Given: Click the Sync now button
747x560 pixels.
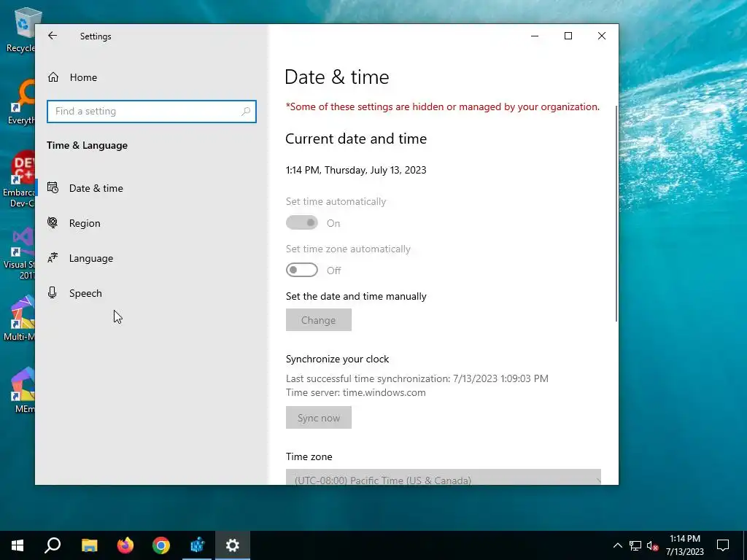Looking at the screenshot, I should [318, 418].
